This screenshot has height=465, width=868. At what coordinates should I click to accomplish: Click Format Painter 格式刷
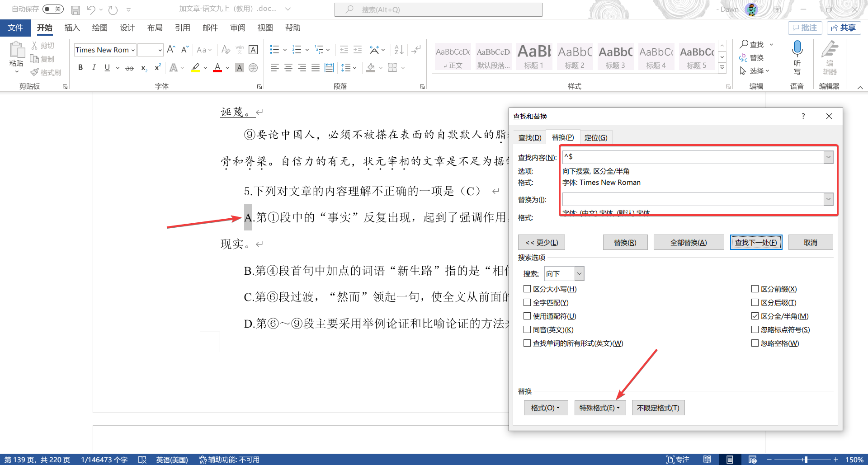[x=46, y=72]
